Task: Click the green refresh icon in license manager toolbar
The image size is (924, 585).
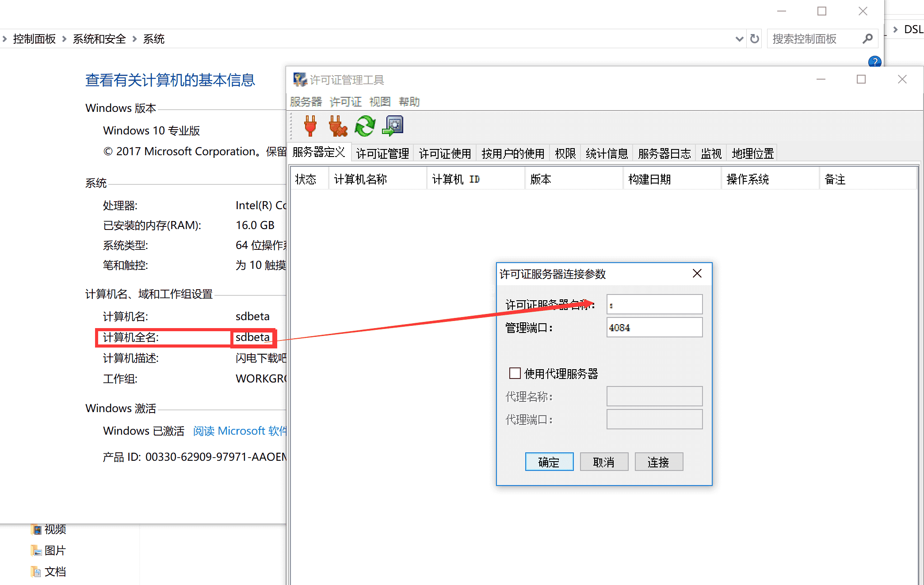Action: 365,126
